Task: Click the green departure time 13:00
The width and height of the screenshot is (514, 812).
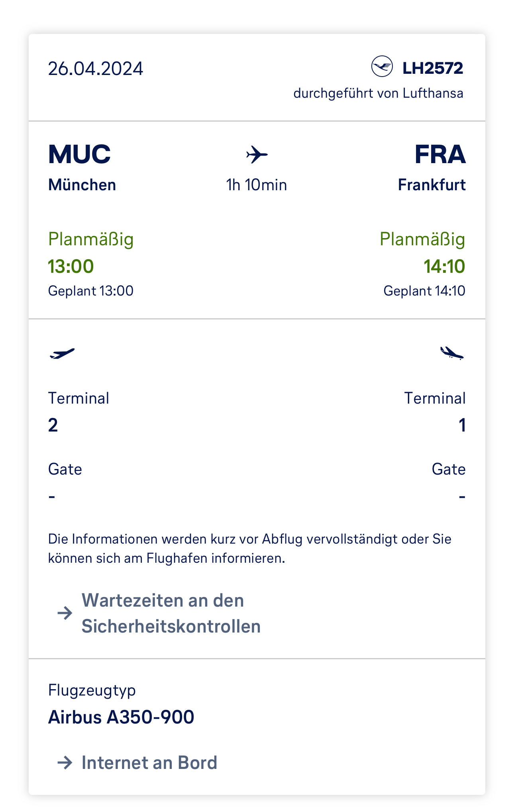Action: [x=71, y=266]
